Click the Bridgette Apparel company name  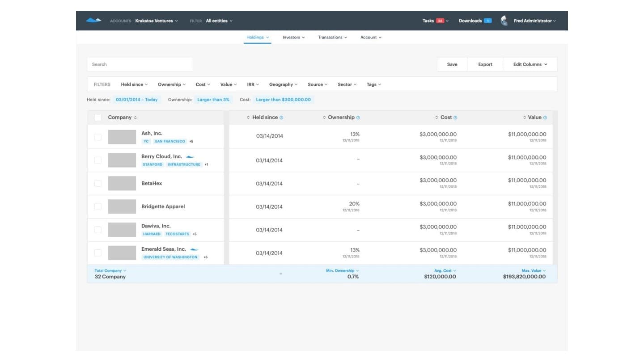(x=163, y=206)
